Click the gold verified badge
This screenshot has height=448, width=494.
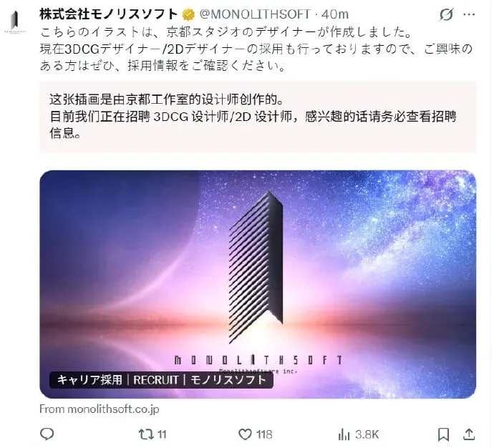[x=188, y=14]
